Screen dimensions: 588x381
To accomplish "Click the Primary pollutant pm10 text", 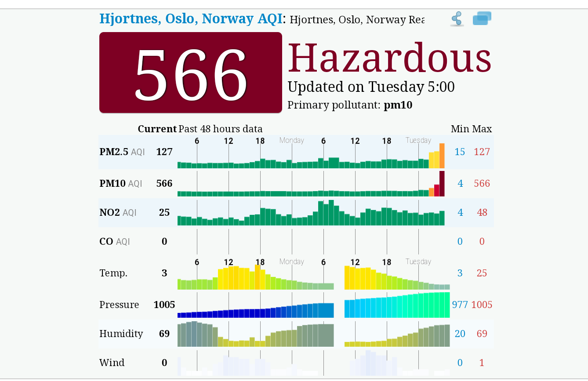I will tap(349, 105).
